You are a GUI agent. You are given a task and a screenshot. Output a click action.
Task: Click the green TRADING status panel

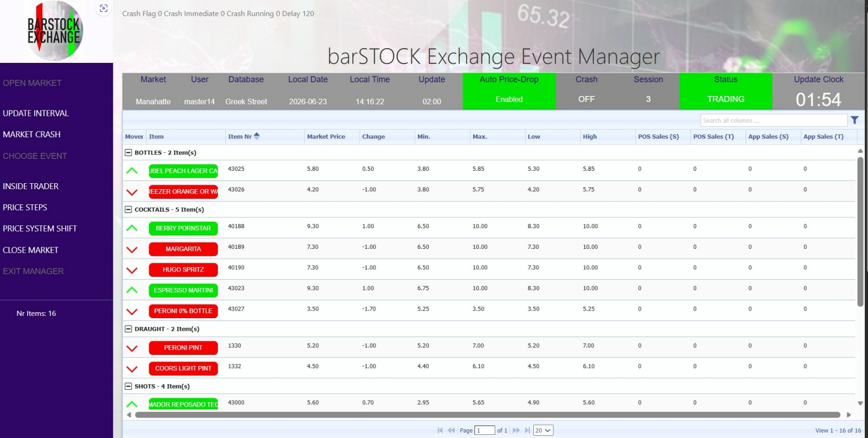[x=725, y=91]
